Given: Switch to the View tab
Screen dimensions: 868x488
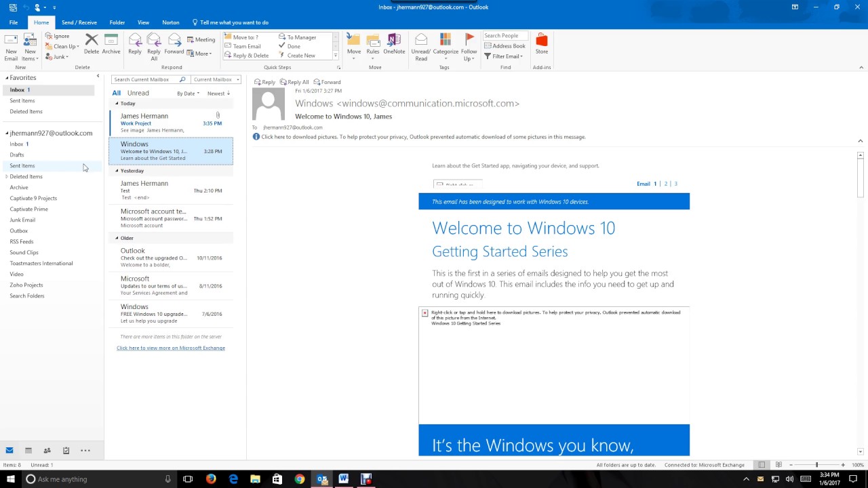Looking at the screenshot, I should [143, 22].
